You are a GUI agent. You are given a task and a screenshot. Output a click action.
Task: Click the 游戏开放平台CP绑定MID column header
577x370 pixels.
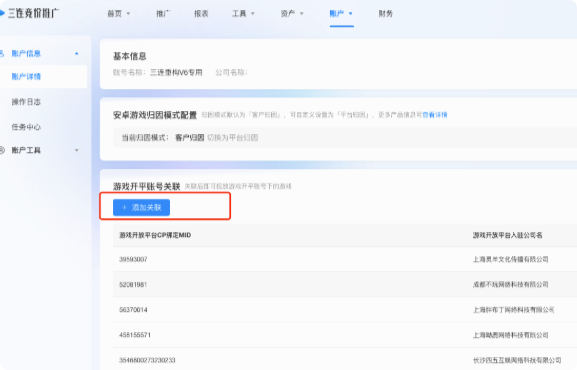tap(155, 235)
